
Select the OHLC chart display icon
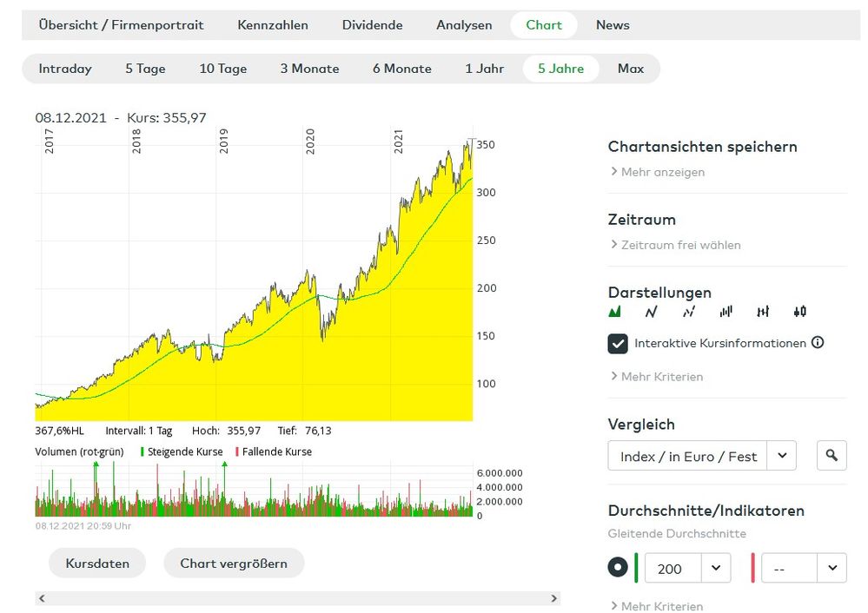[763, 312]
